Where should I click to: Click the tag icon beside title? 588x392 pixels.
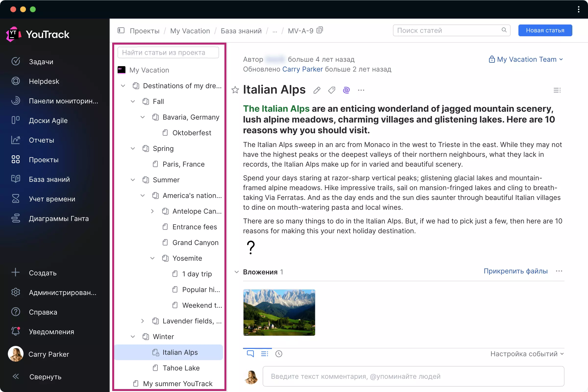(x=331, y=90)
